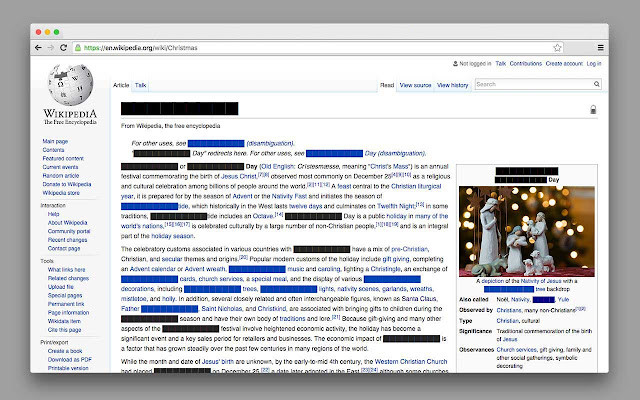Screen dimensions: 640x400
Task: Open the Old English link
Action: tap(278, 166)
